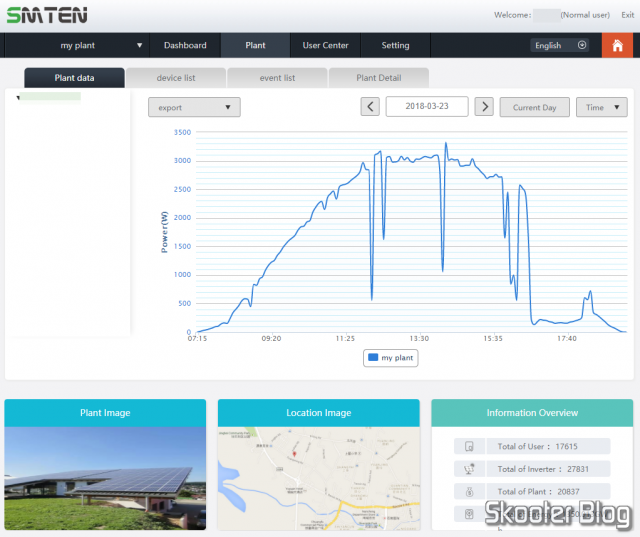Open the Time range dropdown
Screen dimensions: 640x537
(x=602, y=107)
